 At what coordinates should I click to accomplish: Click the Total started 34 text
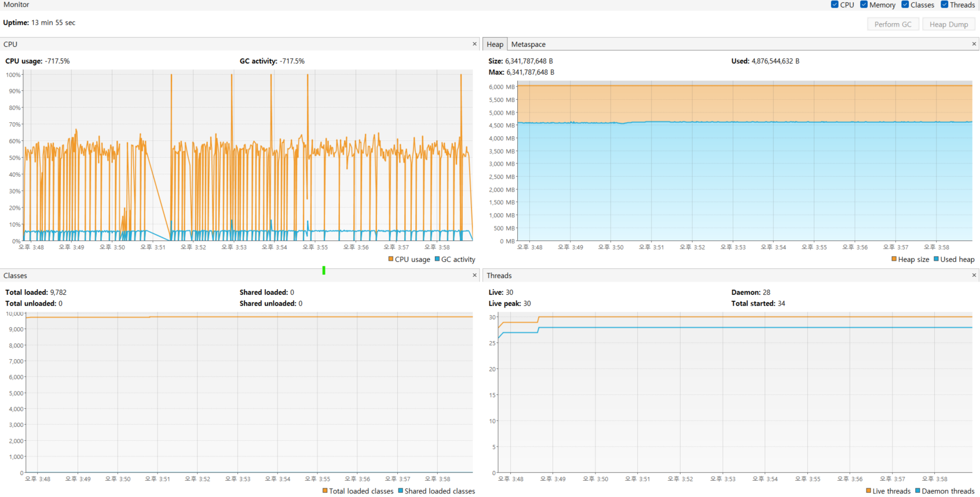point(758,304)
